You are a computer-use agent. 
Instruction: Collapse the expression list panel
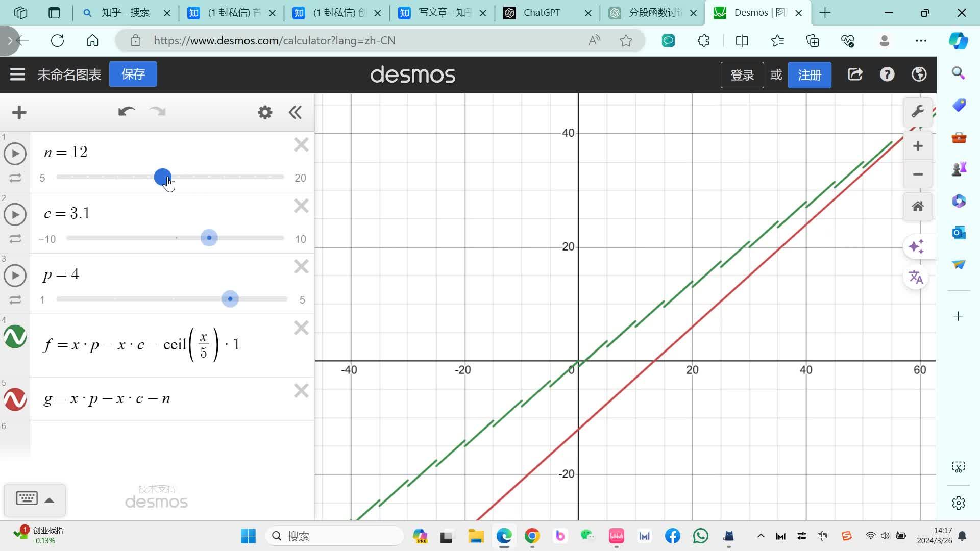(x=295, y=112)
